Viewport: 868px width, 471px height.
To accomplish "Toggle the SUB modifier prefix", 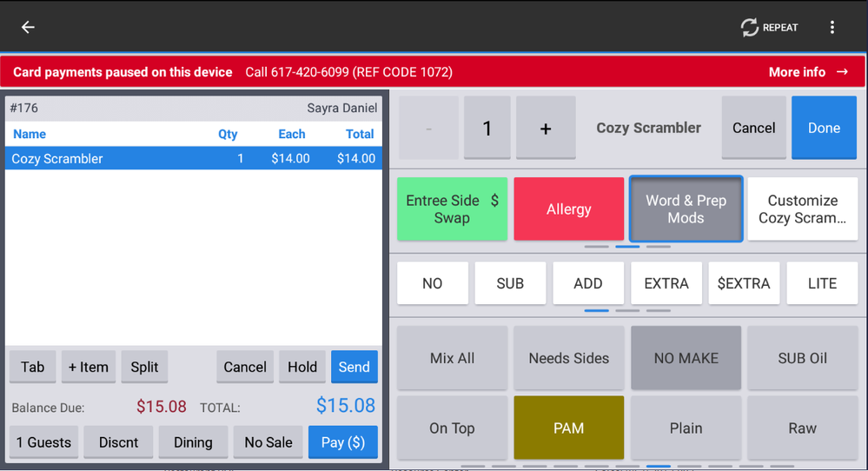I will tap(510, 283).
